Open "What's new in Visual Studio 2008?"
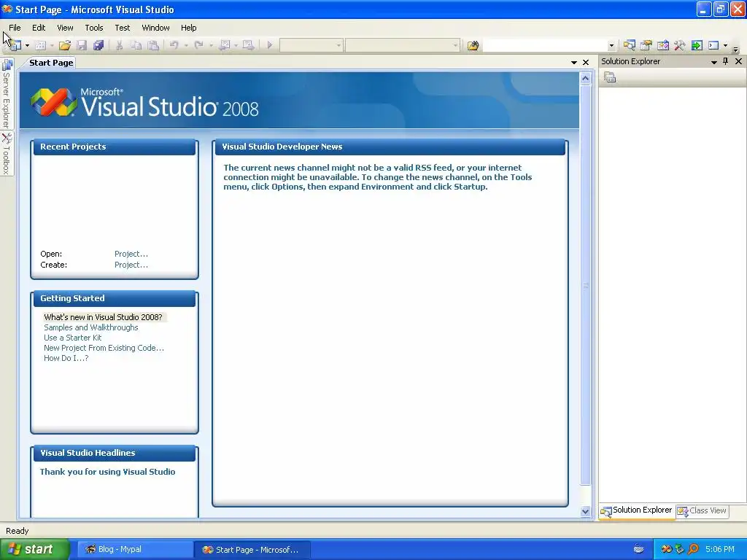The height and width of the screenshot is (560, 747). pyautogui.click(x=103, y=317)
